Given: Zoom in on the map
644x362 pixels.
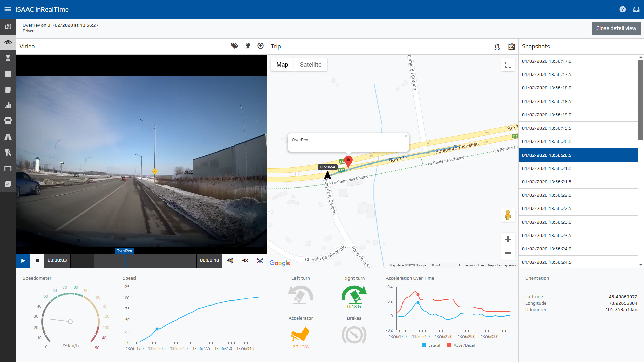Looking at the screenshot, I should (508, 239).
